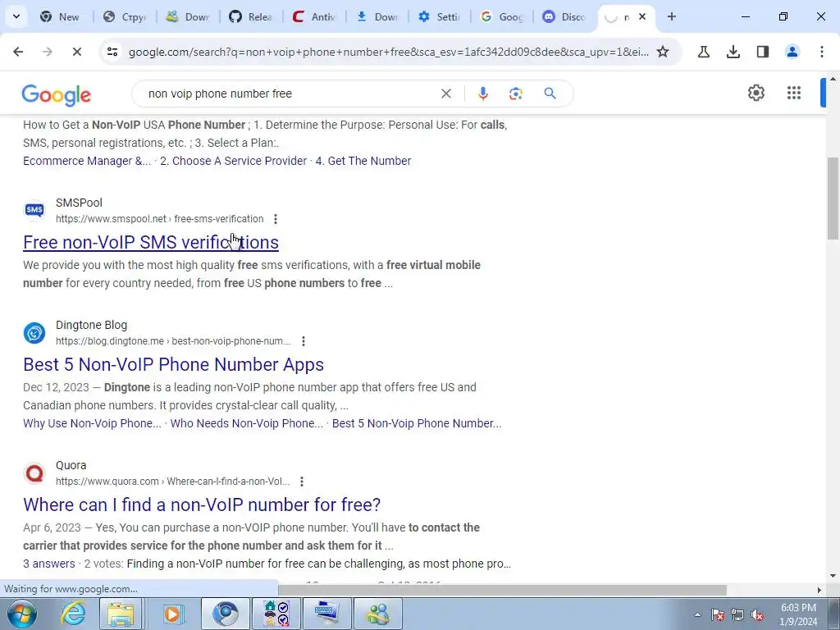Image resolution: width=840 pixels, height=630 pixels.
Task: Open '4. Get The Number' link
Action: tap(363, 161)
